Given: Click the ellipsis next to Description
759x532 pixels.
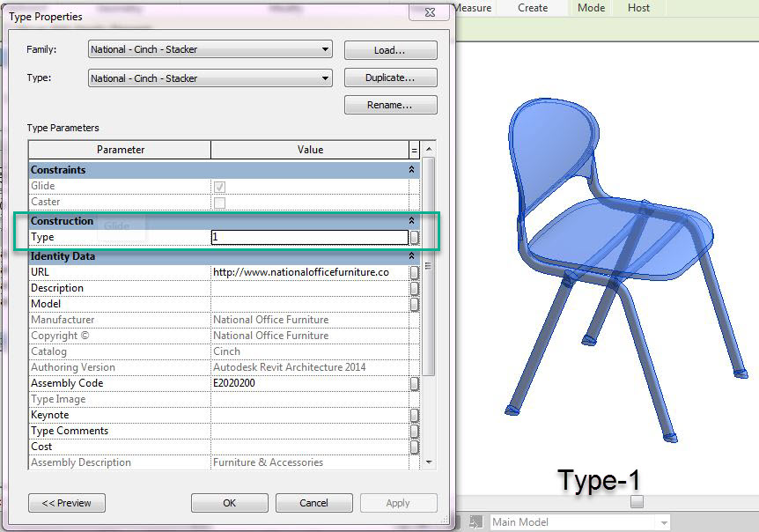Looking at the screenshot, I should click(x=414, y=287).
